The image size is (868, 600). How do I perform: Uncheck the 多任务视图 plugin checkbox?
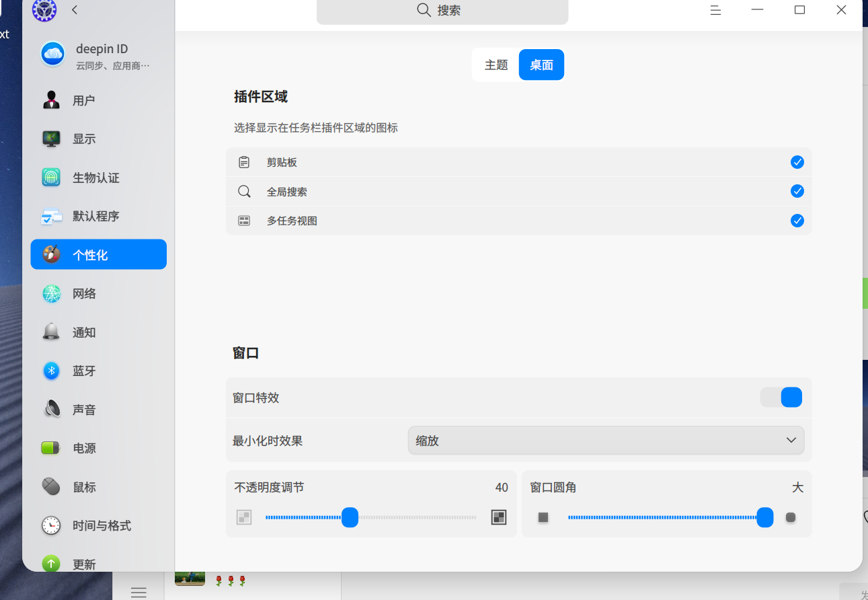(797, 221)
